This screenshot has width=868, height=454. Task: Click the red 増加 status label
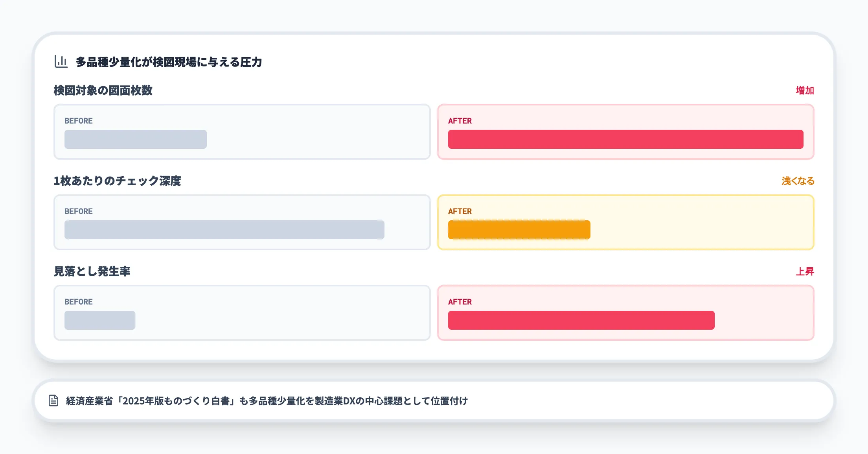click(805, 90)
